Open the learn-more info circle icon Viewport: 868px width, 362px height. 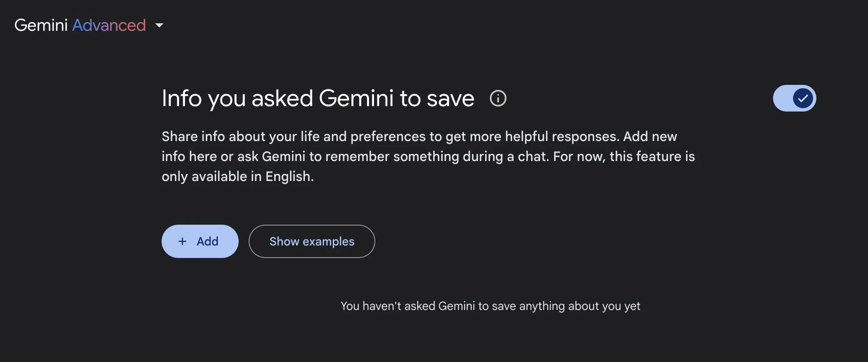click(498, 99)
